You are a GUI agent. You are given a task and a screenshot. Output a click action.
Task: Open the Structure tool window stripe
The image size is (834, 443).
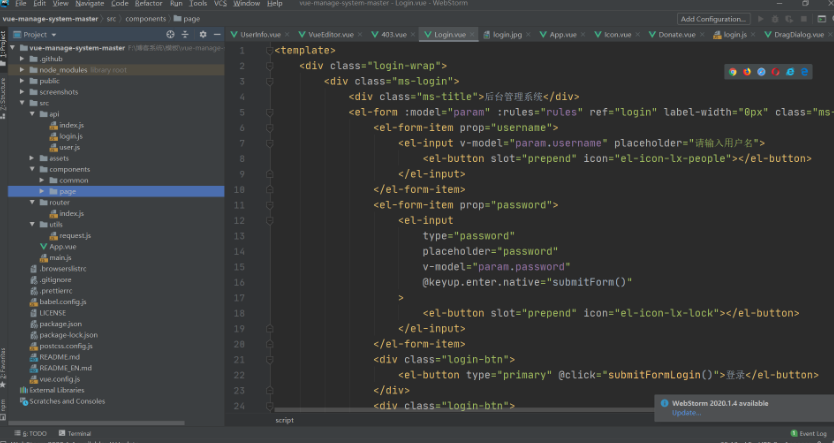(x=3, y=98)
